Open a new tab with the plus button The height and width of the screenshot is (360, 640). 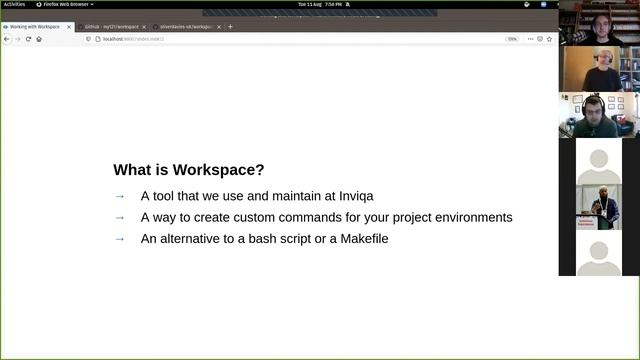[230, 27]
